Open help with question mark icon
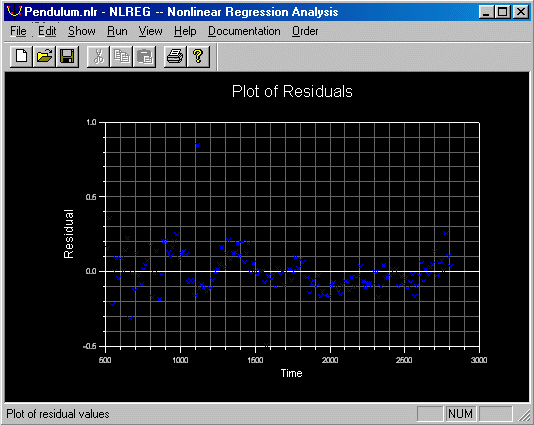This screenshot has width=534, height=425. click(198, 56)
